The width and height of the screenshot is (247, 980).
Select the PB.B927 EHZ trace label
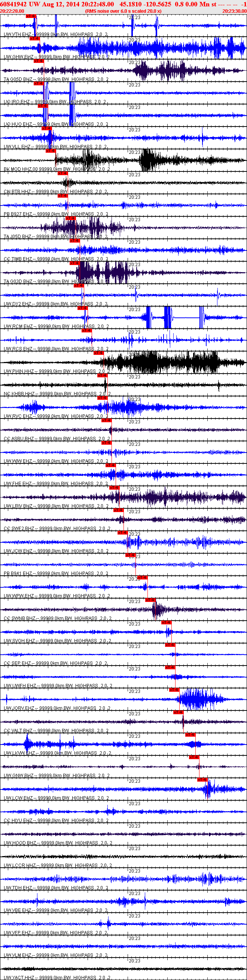tap(56, 214)
